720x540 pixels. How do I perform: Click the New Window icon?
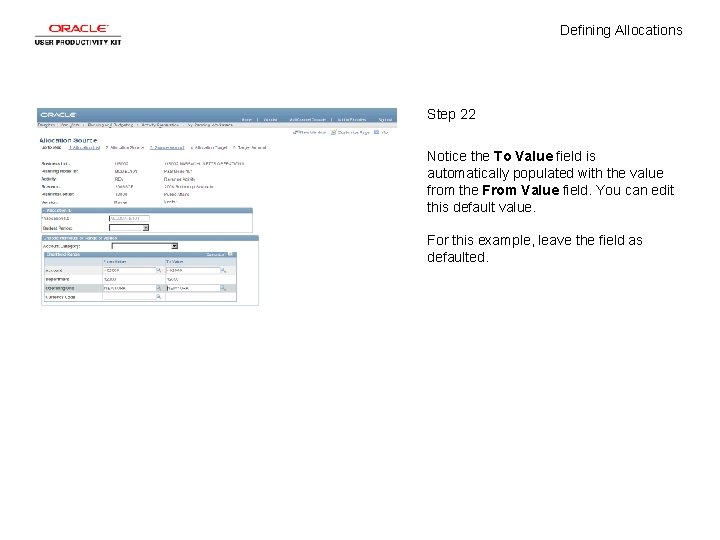[x=296, y=132]
